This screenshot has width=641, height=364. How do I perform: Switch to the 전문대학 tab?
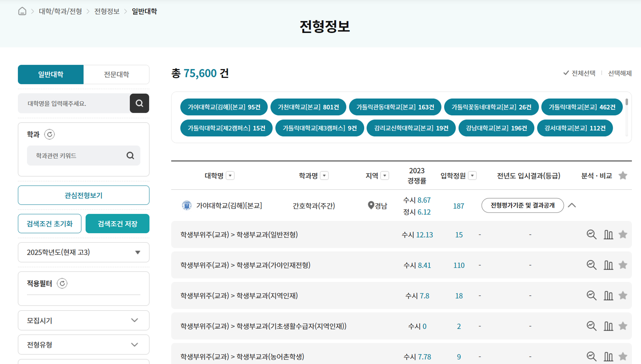pos(117,74)
